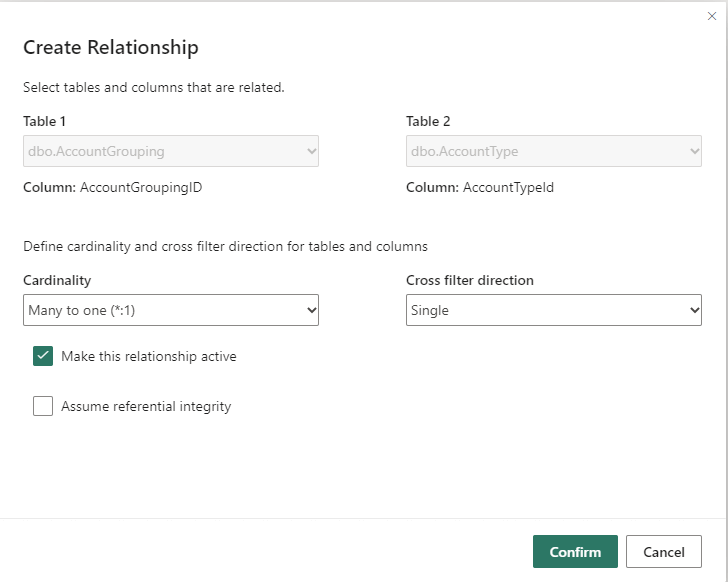Viewport: 728px width, 582px height.
Task: Click the Cross filter direction label
Action: [470, 280]
